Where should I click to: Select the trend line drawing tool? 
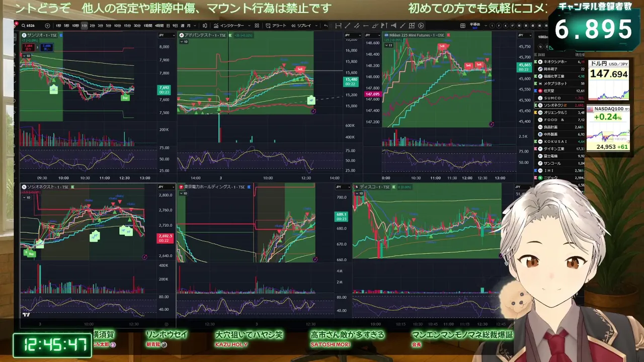click(x=347, y=26)
